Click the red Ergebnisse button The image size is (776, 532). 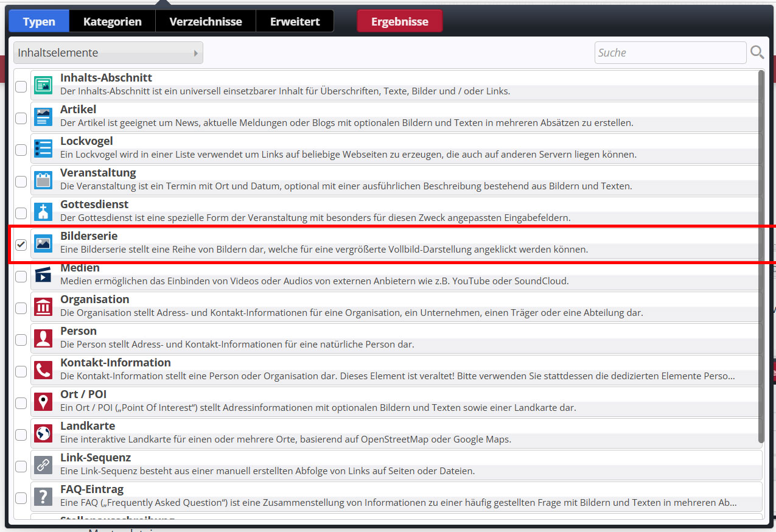400,21
